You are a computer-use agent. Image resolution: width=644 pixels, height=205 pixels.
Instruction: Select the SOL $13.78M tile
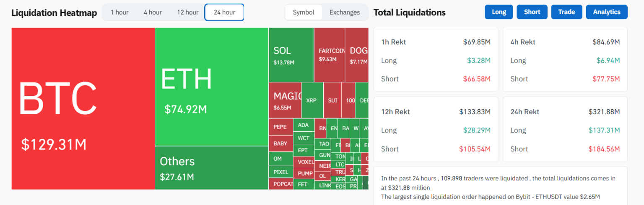click(291, 55)
